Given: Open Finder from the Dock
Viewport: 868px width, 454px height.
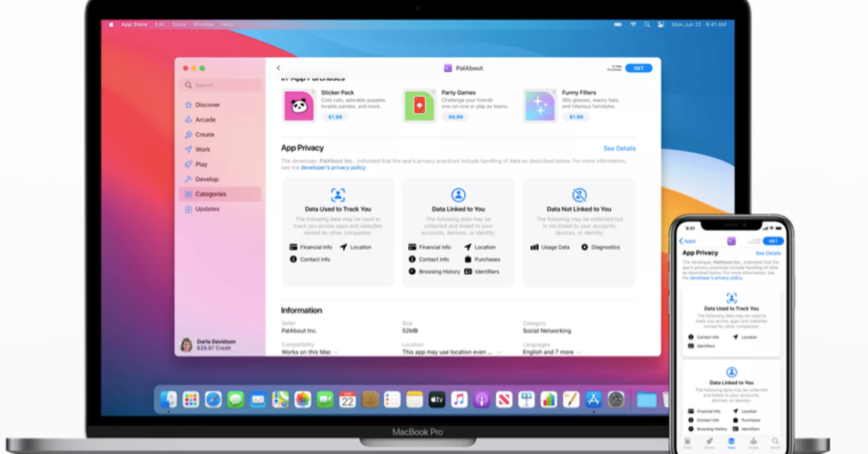Looking at the screenshot, I should tap(168, 399).
